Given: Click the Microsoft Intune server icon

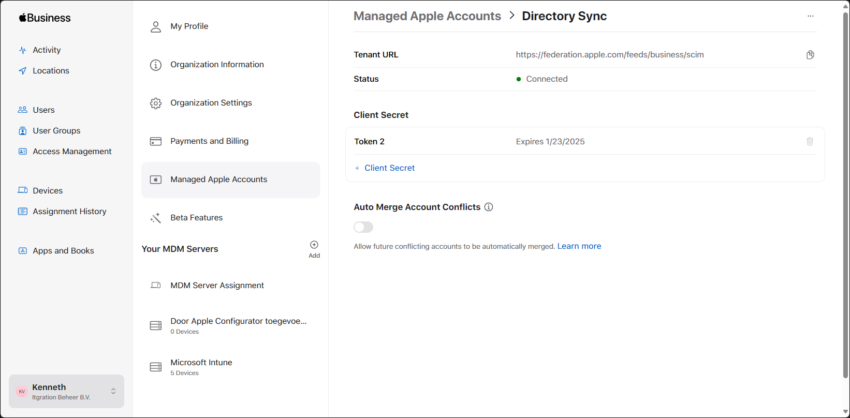Looking at the screenshot, I should pos(156,367).
